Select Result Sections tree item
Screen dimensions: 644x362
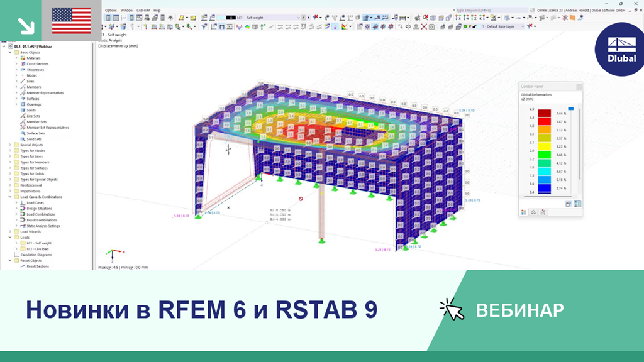click(37, 266)
